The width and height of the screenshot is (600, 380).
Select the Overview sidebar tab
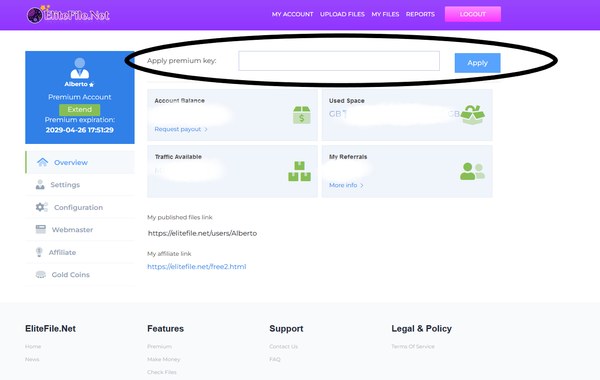(80, 162)
